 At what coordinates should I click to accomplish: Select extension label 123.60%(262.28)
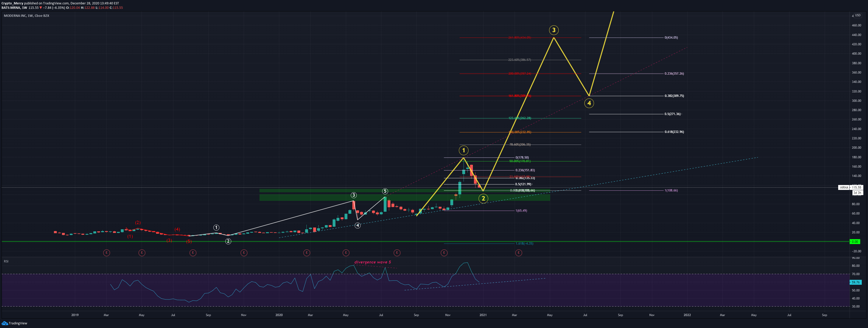[x=520, y=118]
